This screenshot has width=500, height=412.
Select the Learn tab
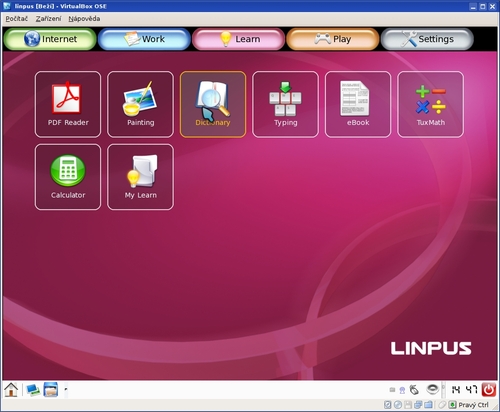(239, 39)
